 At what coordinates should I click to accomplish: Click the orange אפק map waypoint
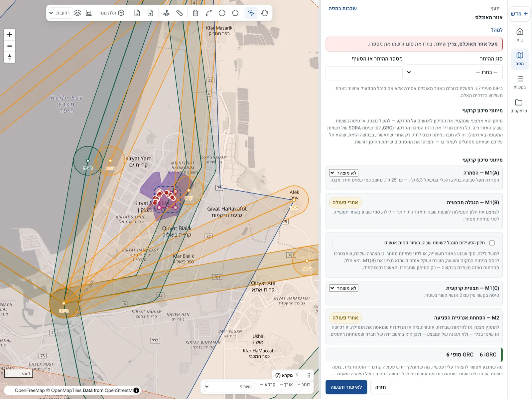pos(294,200)
